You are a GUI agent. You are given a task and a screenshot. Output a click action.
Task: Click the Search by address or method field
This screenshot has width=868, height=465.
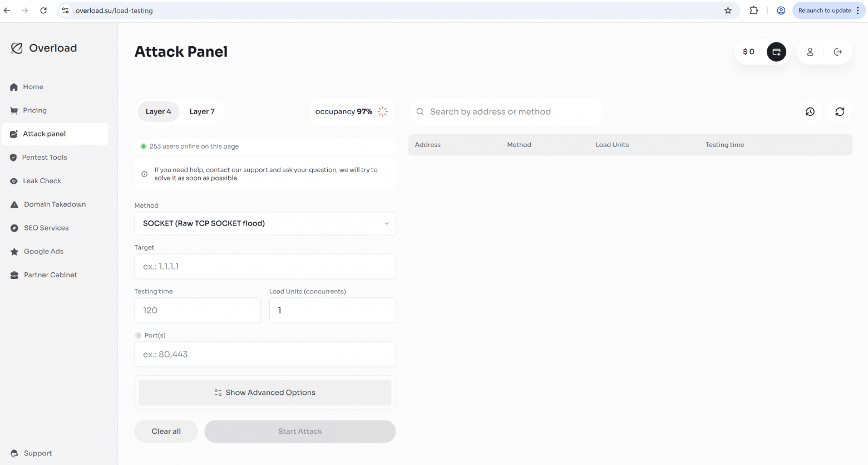pyautogui.click(x=506, y=111)
